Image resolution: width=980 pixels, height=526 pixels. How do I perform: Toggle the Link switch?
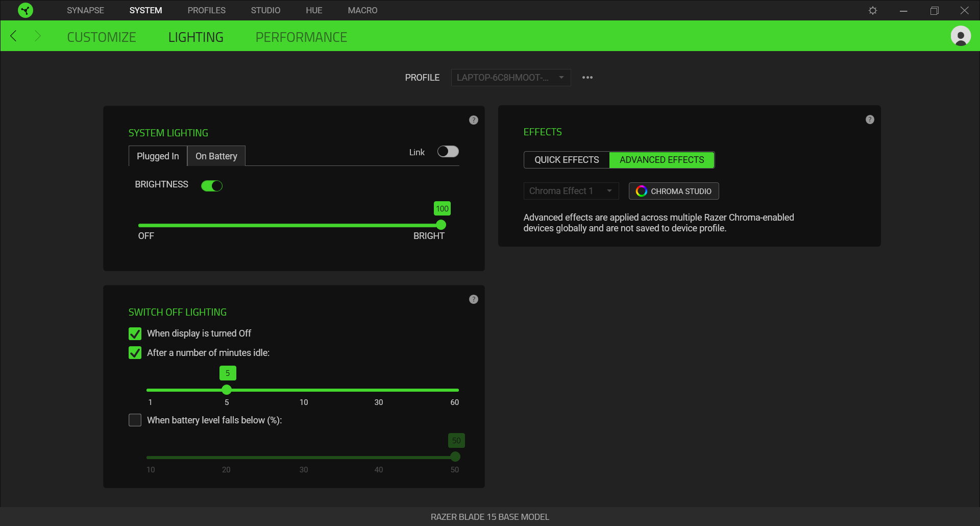point(448,152)
